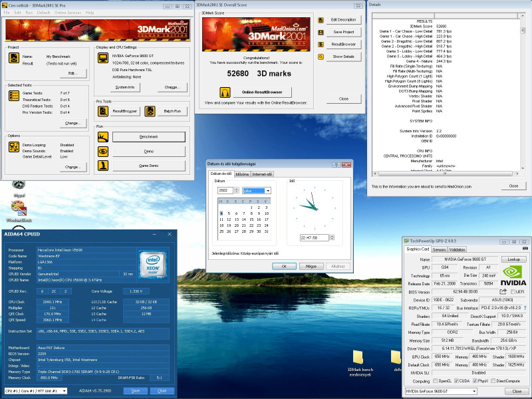Click the Edit Description icon in score window

click(321, 20)
